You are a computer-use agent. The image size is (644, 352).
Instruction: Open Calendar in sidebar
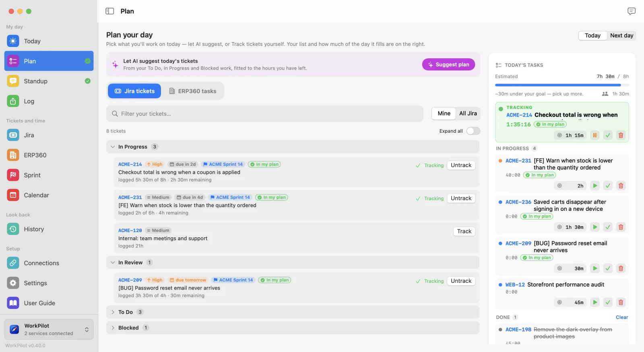click(x=49, y=195)
